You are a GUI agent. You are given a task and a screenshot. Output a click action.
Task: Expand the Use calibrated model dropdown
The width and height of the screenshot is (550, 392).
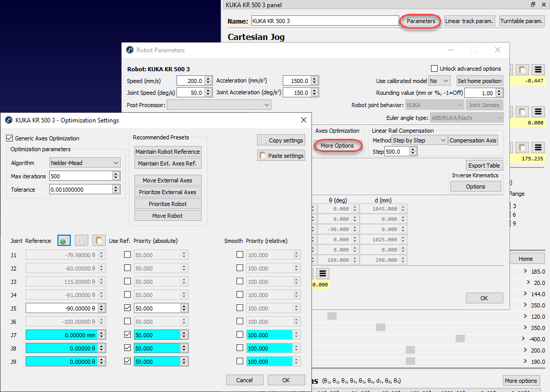click(x=440, y=81)
